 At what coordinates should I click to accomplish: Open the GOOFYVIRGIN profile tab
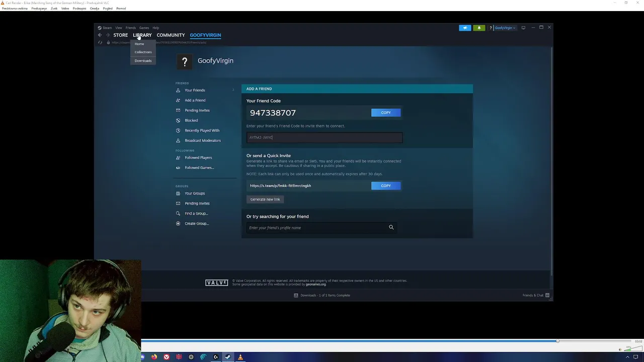(205, 35)
